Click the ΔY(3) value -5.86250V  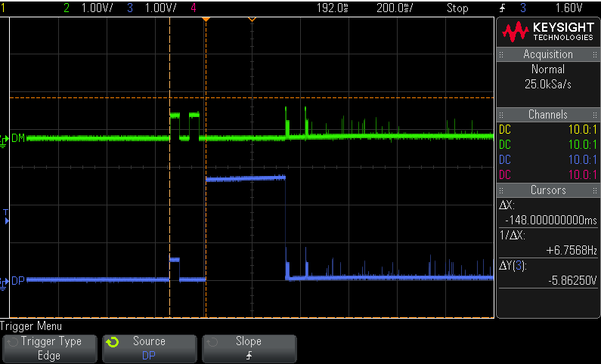[x=572, y=281]
